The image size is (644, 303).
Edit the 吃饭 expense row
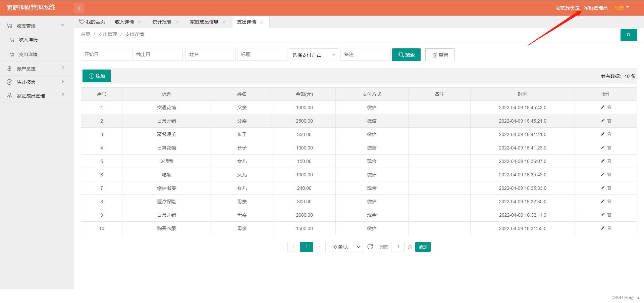[602, 174]
